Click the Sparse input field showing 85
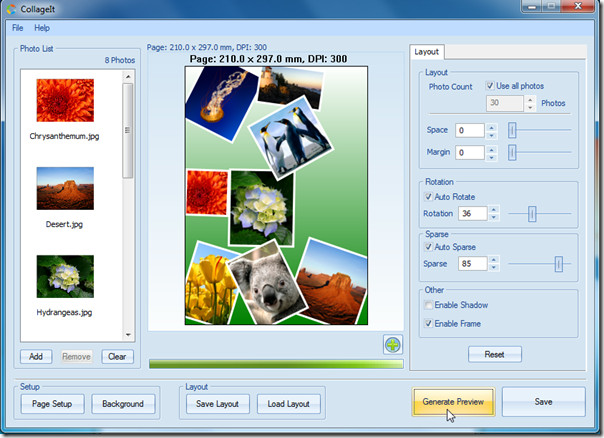Viewport: 604px width, 438px height. (473, 263)
